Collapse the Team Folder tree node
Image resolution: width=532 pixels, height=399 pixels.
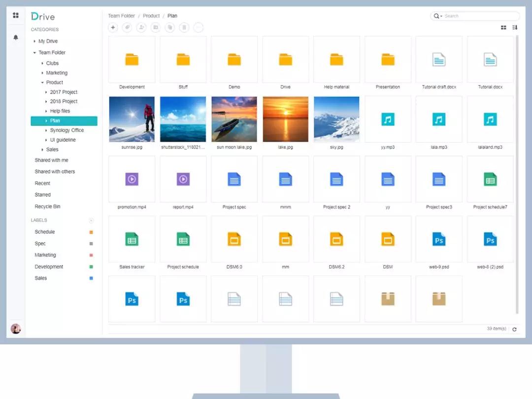[x=34, y=53]
